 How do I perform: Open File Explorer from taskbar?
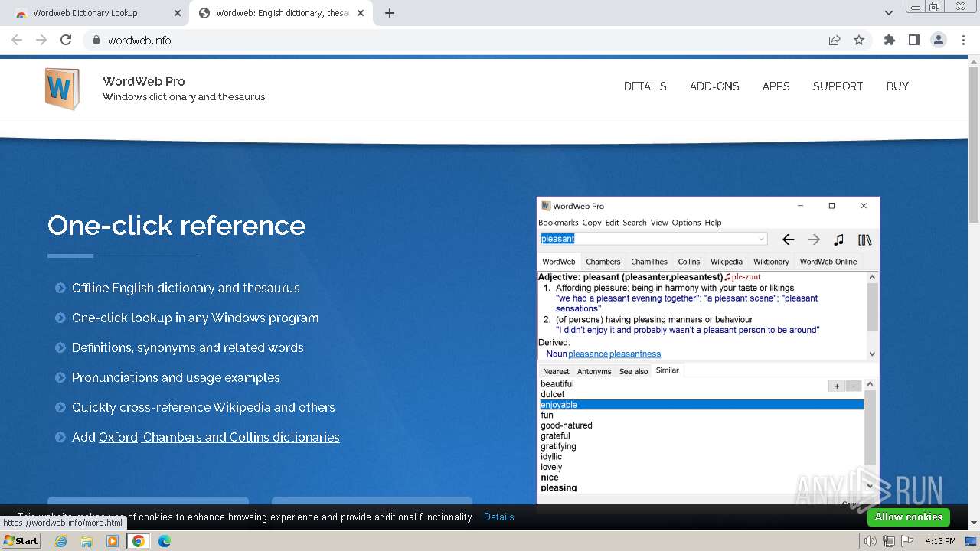(x=87, y=541)
